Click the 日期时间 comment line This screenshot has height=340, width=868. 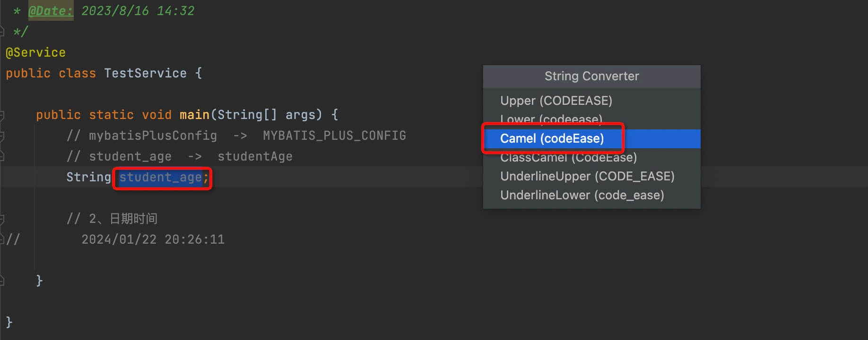click(134, 218)
